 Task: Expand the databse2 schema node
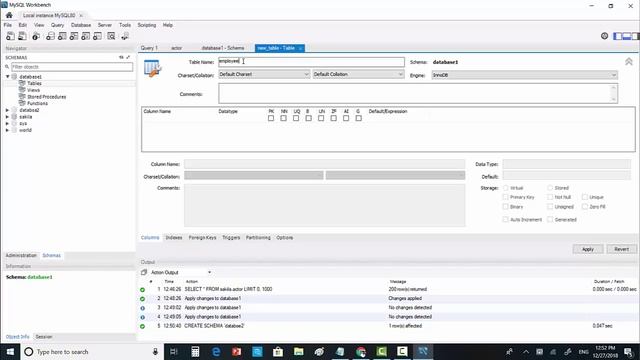(7, 110)
